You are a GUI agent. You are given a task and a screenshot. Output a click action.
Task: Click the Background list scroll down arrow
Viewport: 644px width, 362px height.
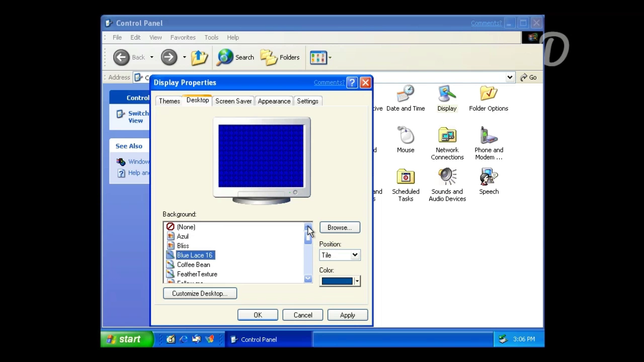pyautogui.click(x=308, y=279)
